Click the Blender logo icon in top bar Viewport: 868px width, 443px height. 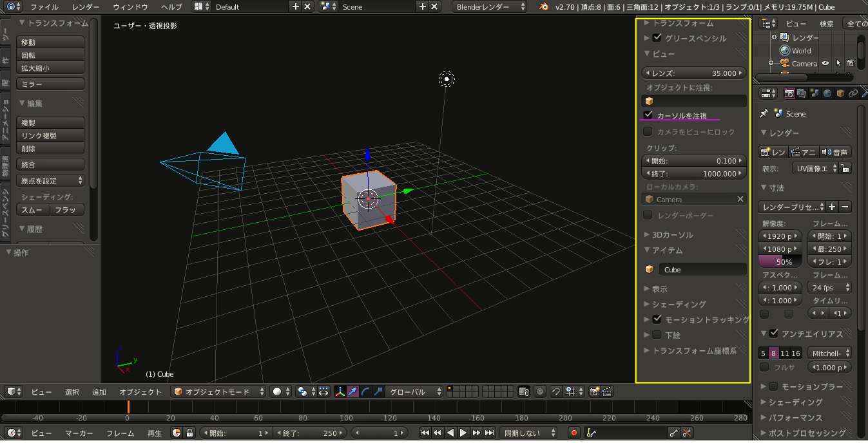tap(545, 6)
